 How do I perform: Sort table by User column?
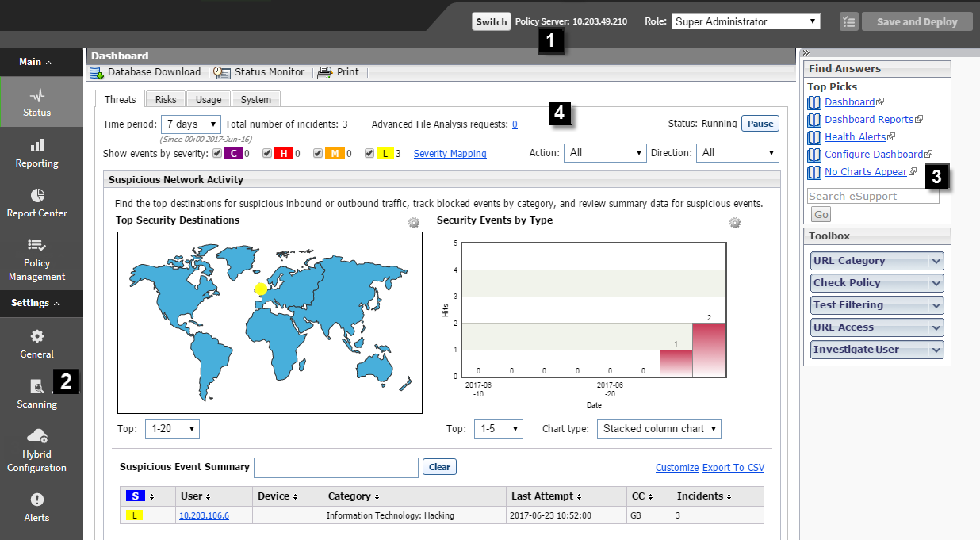196,496
